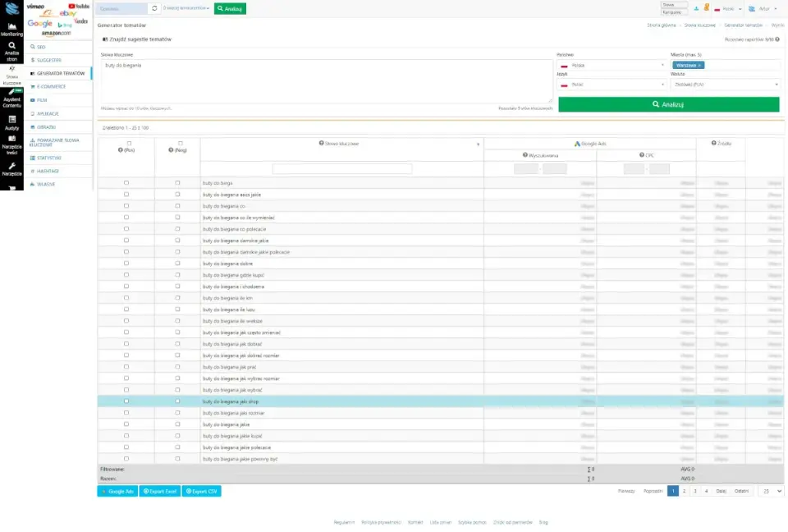Go to results page 2

tap(684, 491)
